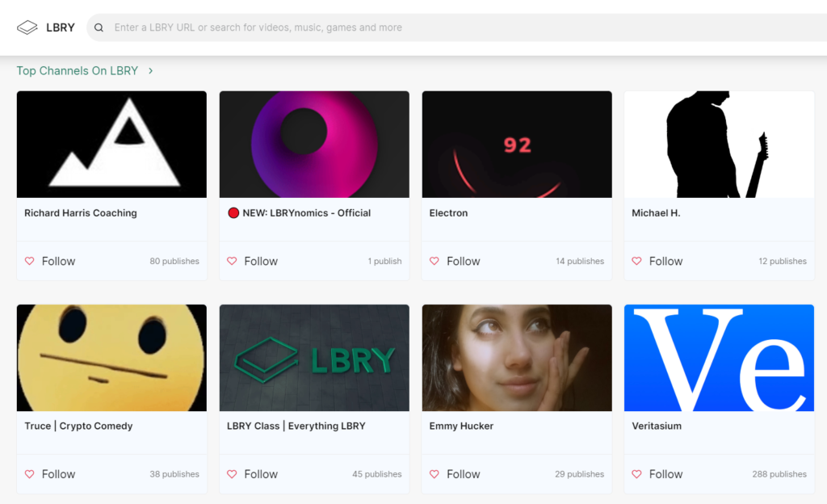Select NEW: LBRYnomics - Official title
Image resolution: width=827 pixels, height=504 pixels.
pyautogui.click(x=306, y=213)
